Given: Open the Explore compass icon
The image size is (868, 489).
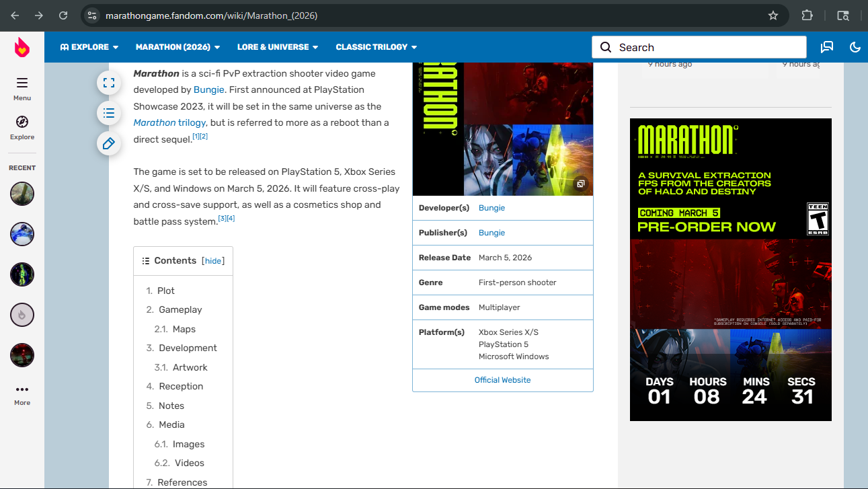Looking at the screenshot, I should tap(22, 122).
